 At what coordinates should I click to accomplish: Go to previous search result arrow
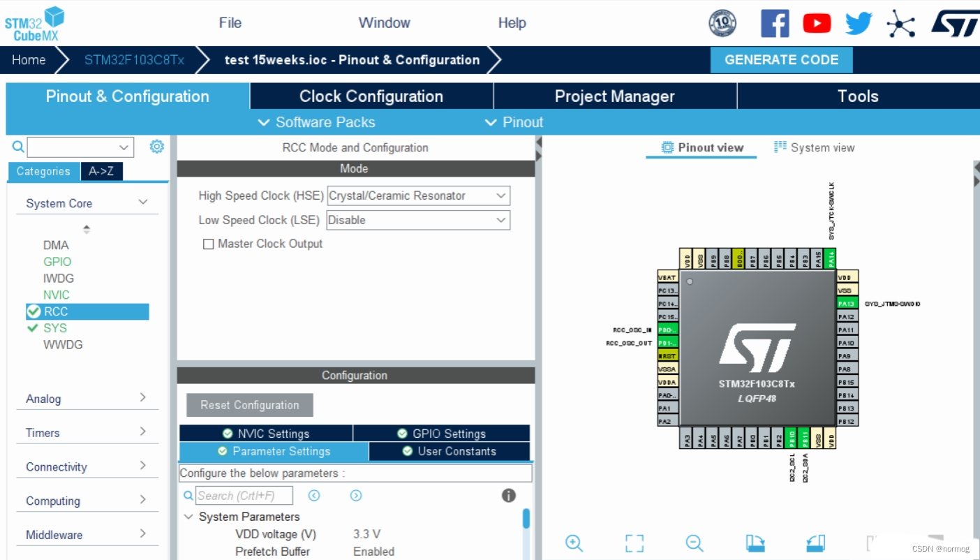click(314, 496)
